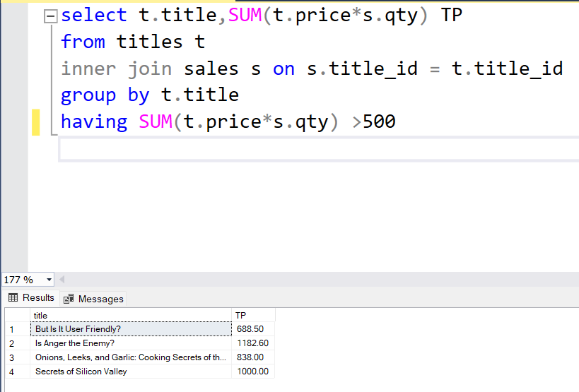Select cell 'Is Anger the Enemy?'

tap(131, 343)
